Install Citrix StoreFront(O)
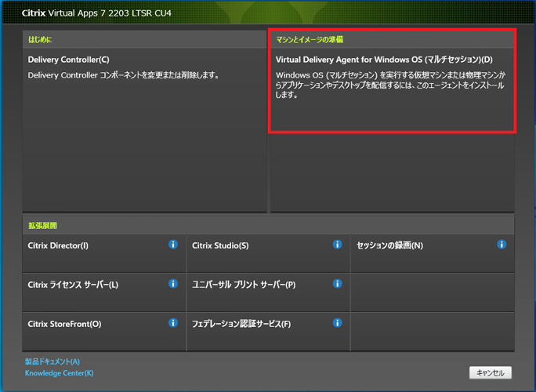Image resolution: width=536 pixels, height=392 pixels. (64, 324)
